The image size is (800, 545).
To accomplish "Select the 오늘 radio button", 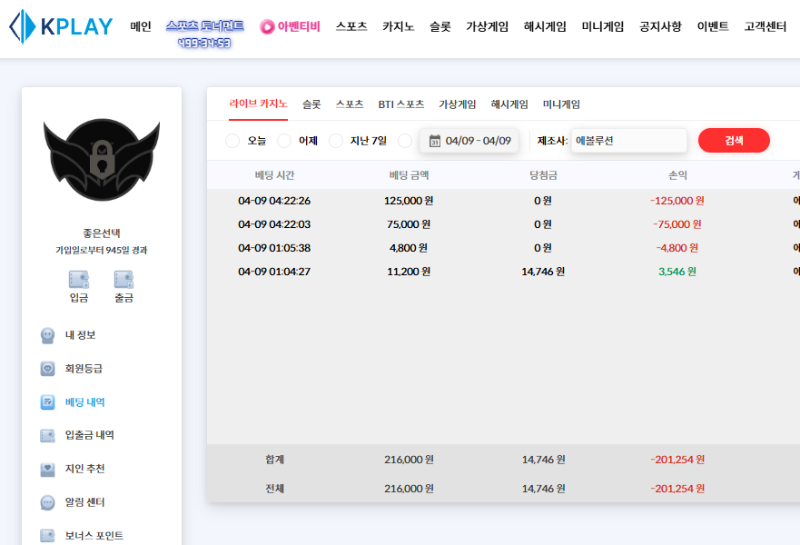I will (x=233, y=141).
